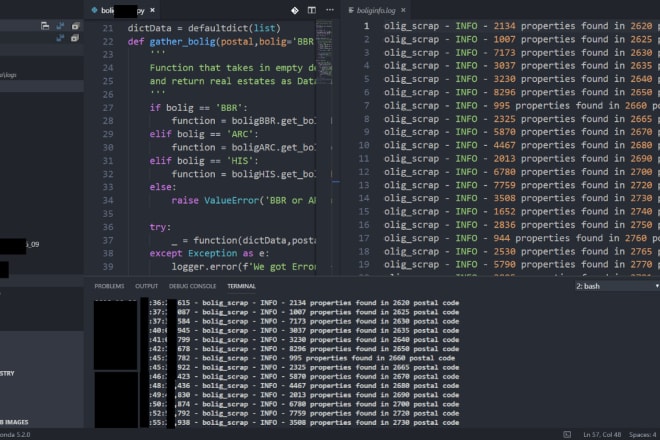Select the TERMINAL panel tab
This screenshot has height=440, width=660.
tap(241, 286)
